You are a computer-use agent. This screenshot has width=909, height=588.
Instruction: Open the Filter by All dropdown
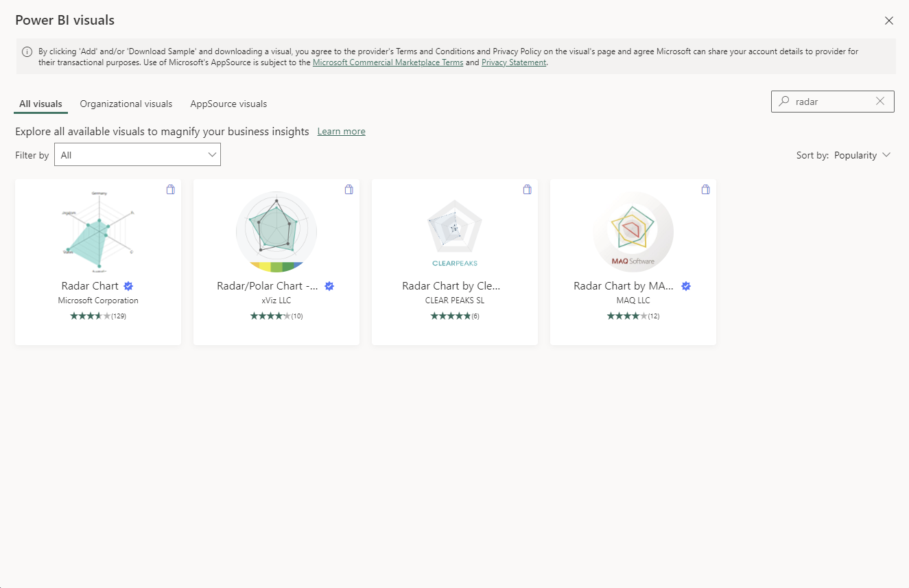(137, 155)
